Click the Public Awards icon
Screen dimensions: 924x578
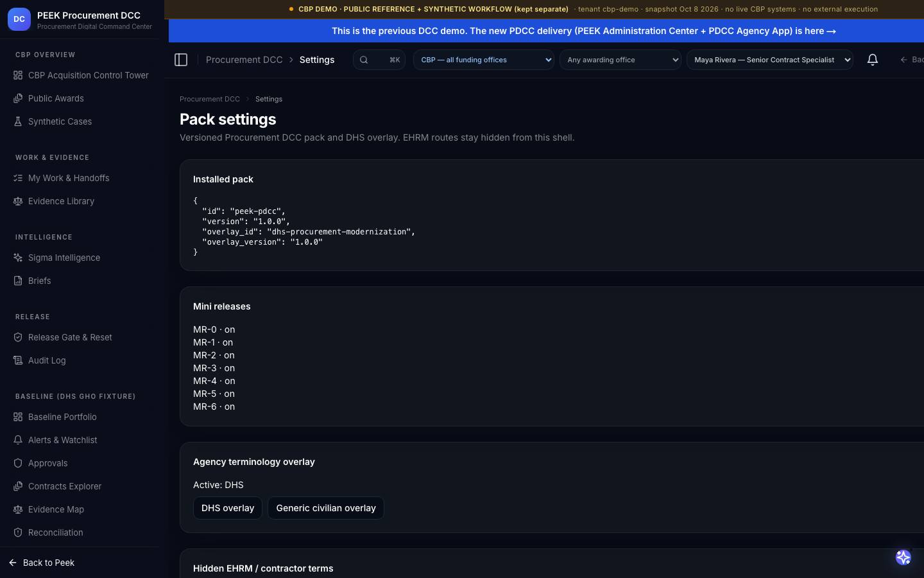(x=18, y=98)
